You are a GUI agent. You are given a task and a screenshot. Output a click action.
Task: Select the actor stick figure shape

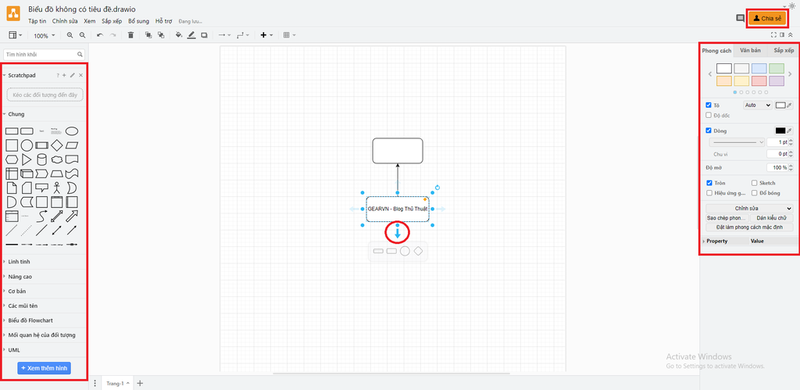pos(57,188)
